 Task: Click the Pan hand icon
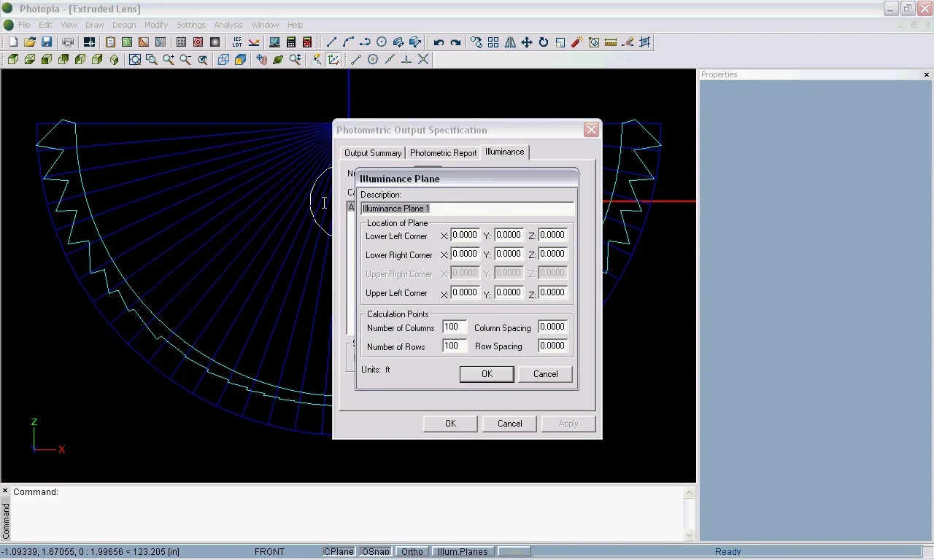(261, 60)
